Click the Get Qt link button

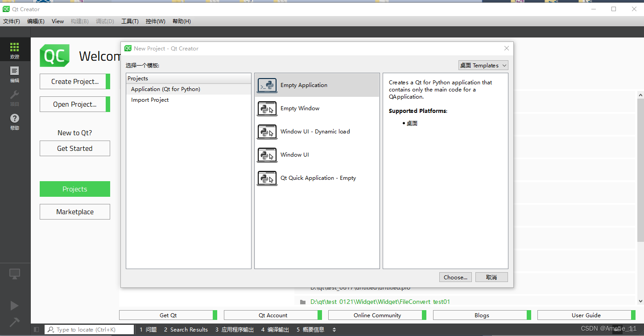coord(168,315)
